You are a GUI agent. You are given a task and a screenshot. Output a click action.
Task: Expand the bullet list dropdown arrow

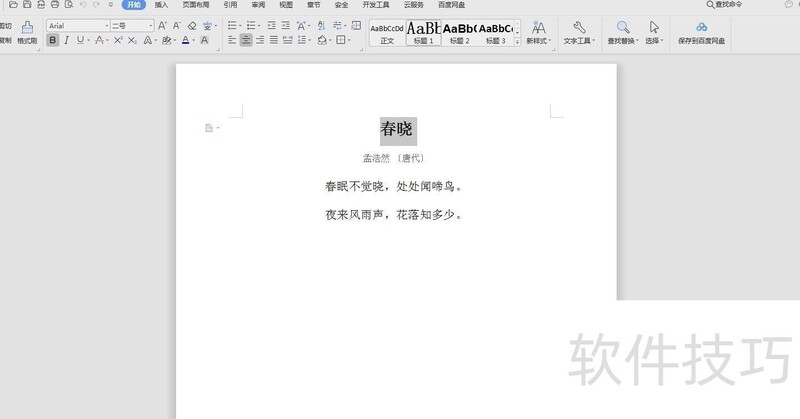pyautogui.click(x=240, y=26)
